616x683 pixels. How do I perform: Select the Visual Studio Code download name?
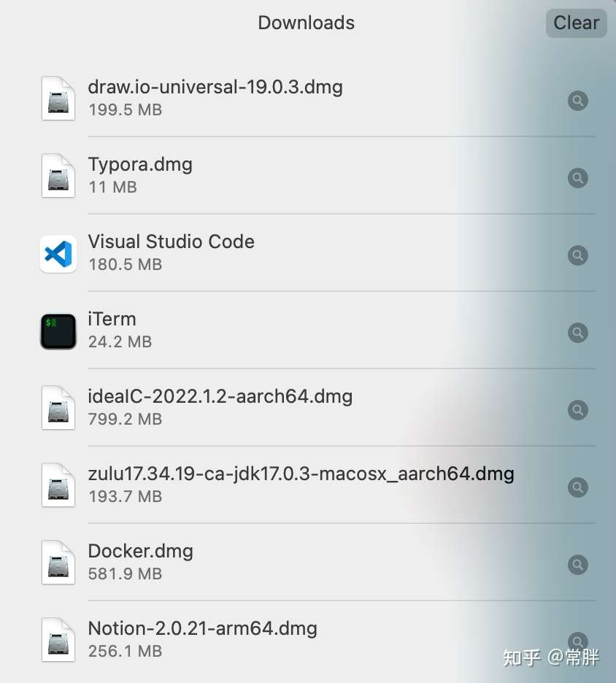(x=171, y=242)
